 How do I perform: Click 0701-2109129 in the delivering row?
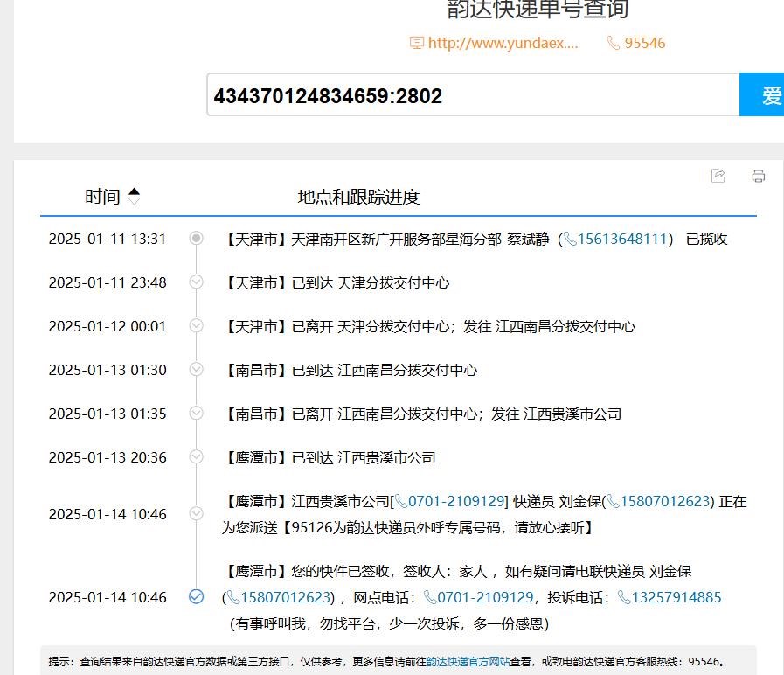click(x=456, y=501)
